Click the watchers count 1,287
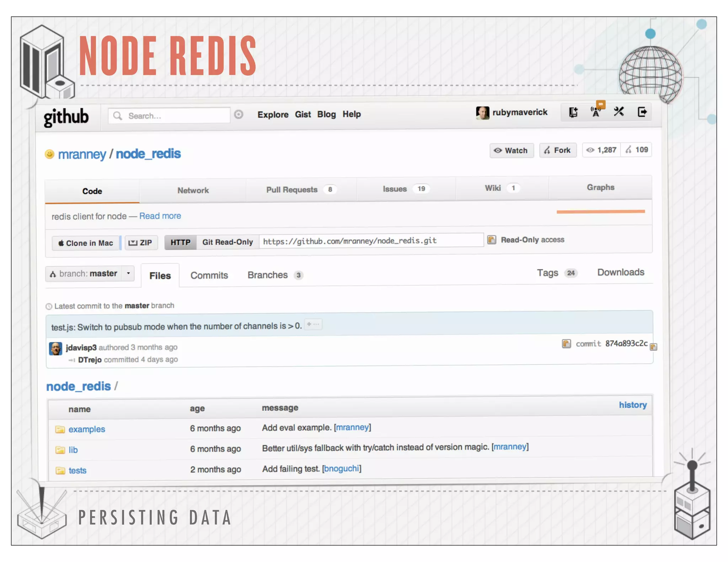The height and width of the screenshot is (562, 728). pyautogui.click(x=601, y=150)
